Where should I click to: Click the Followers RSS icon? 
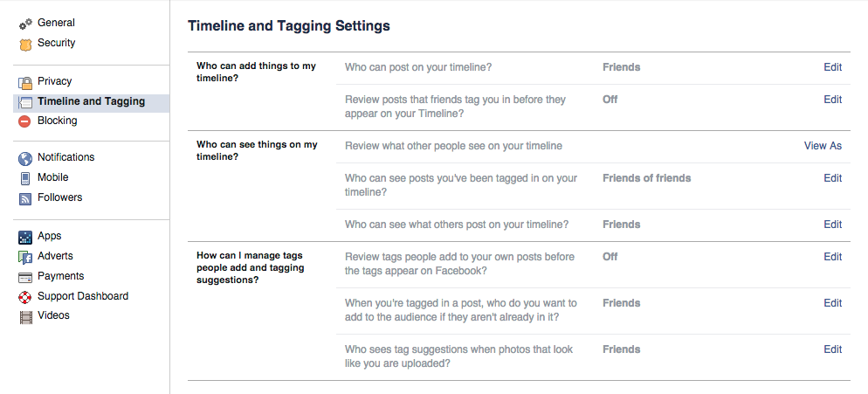(x=25, y=199)
